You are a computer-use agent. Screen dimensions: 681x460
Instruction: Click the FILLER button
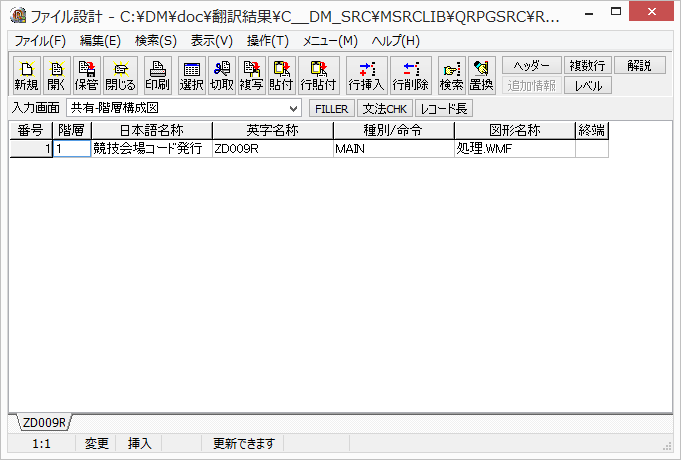click(x=332, y=109)
